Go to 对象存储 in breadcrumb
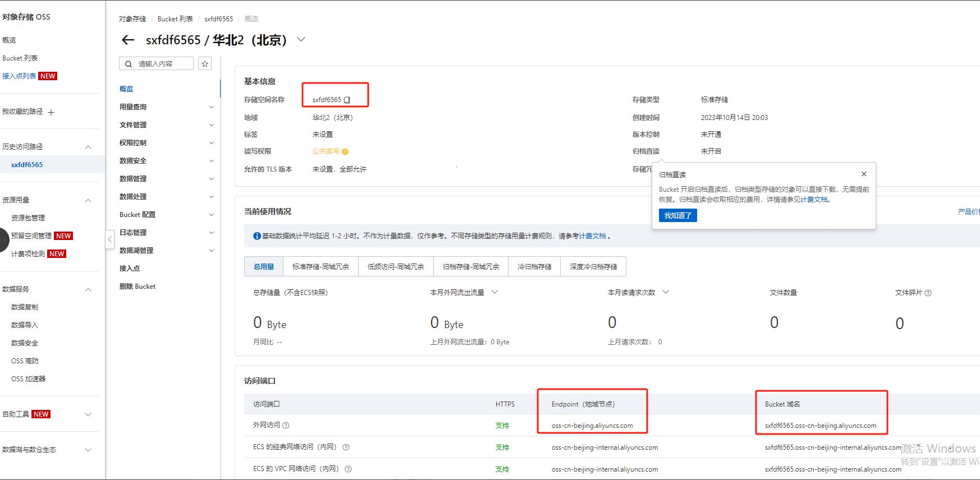This screenshot has height=480, width=980. pos(132,19)
